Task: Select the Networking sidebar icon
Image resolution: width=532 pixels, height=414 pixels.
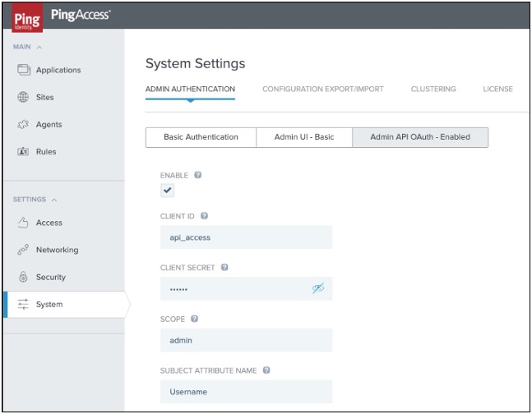Action: pyautogui.click(x=23, y=250)
